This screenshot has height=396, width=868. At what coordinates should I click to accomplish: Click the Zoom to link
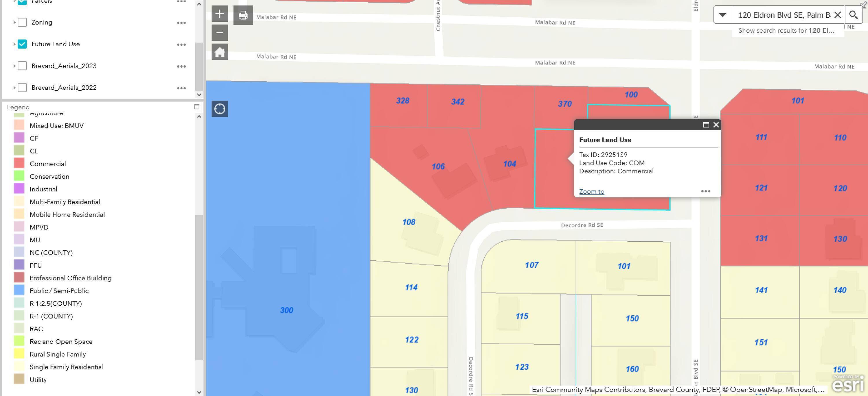pos(591,192)
